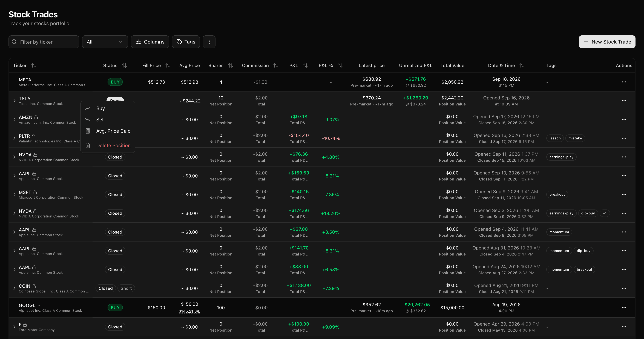This screenshot has width=644, height=339.
Task: Create a New Stock Trade
Action: click(x=607, y=42)
